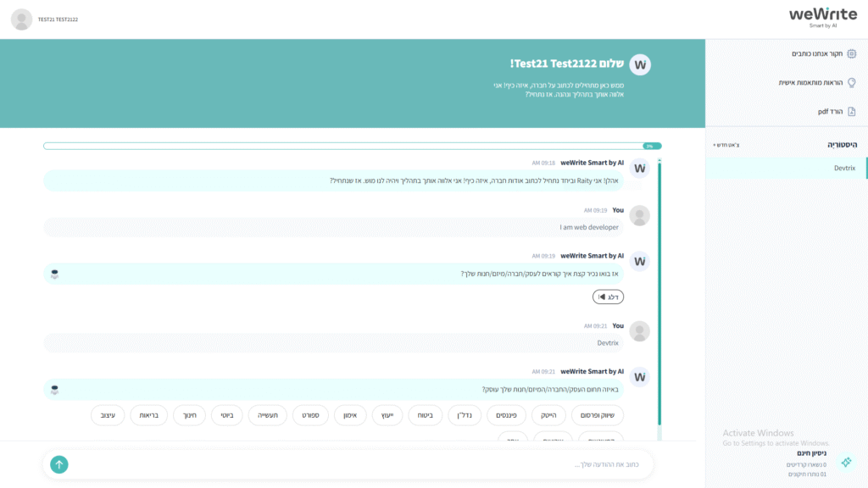Click the 'Devtrix' user message bubble
Image resolution: width=868 pixels, height=488 pixels.
click(334, 343)
